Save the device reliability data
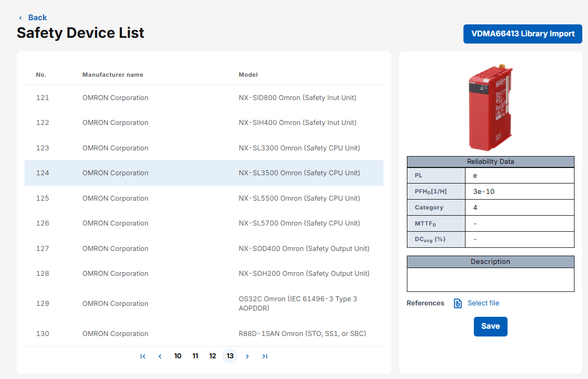 (x=490, y=326)
